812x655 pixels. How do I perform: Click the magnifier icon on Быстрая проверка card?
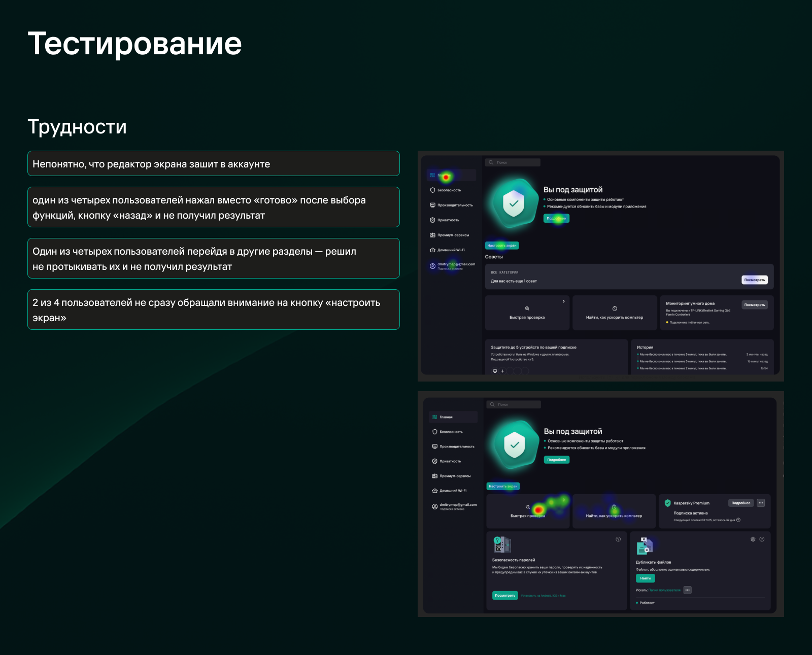tap(527, 507)
